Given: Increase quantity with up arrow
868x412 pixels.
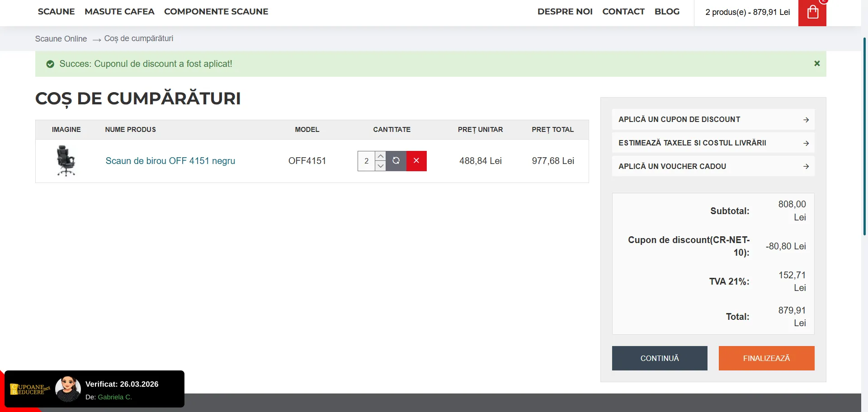Looking at the screenshot, I should tap(381, 156).
